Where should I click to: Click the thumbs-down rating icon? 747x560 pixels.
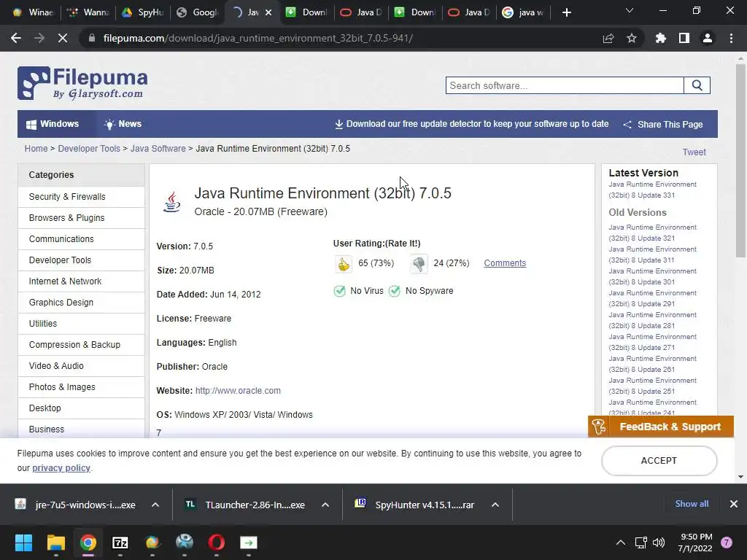pyautogui.click(x=419, y=264)
